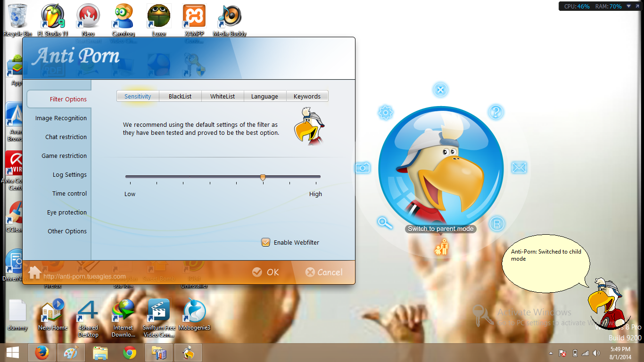Click the close X icon on the eagle orb

click(x=440, y=90)
